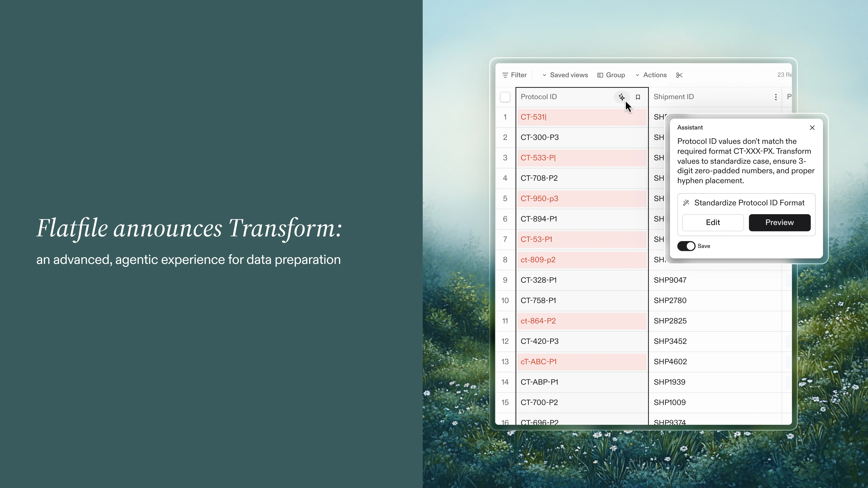868x488 pixels.
Task: Select the invalid cell ct-809-p2
Action: 538,260
